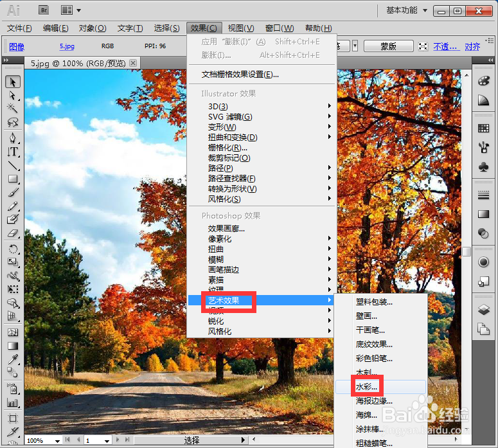Select the Lasso tool
Screen dimensions: 498x448
13,122
